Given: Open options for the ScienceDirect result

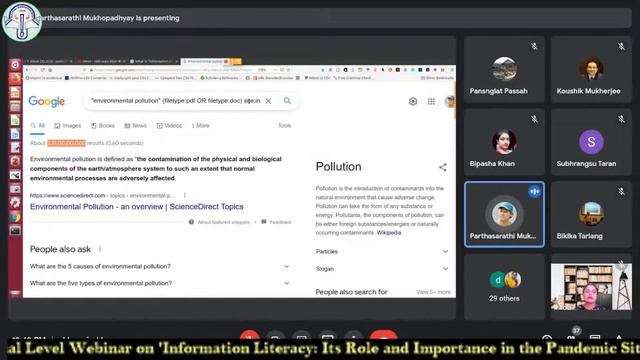Looking at the screenshot, I should 184,196.
